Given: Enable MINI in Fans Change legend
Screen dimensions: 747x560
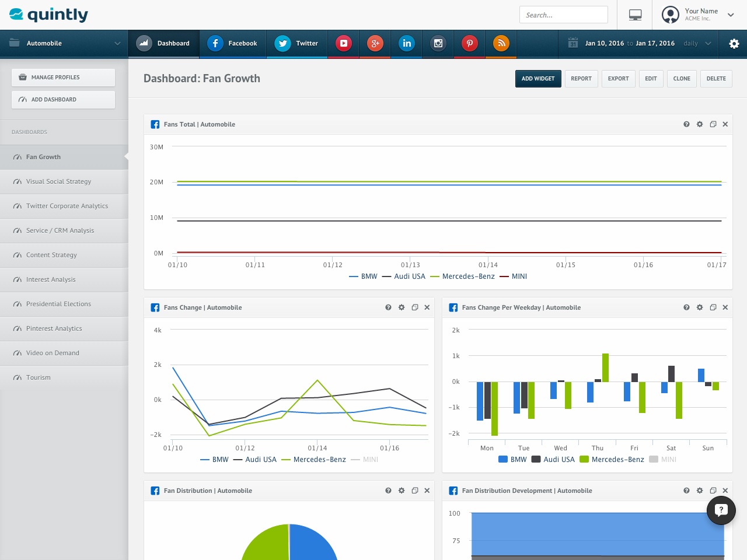Looking at the screenshot, I should pyautogui.click(x=364, y=460).
